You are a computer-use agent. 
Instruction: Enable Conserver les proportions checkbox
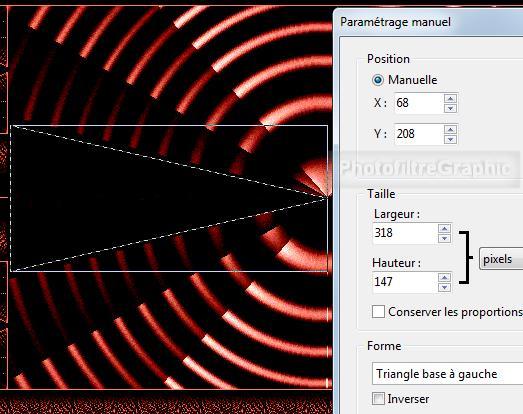point(378,312)
